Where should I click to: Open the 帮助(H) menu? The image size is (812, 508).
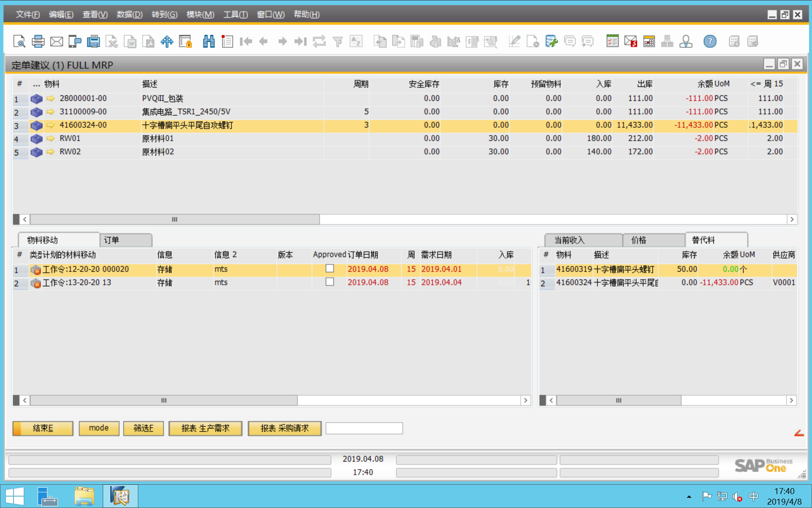click(x=307, y=14)
